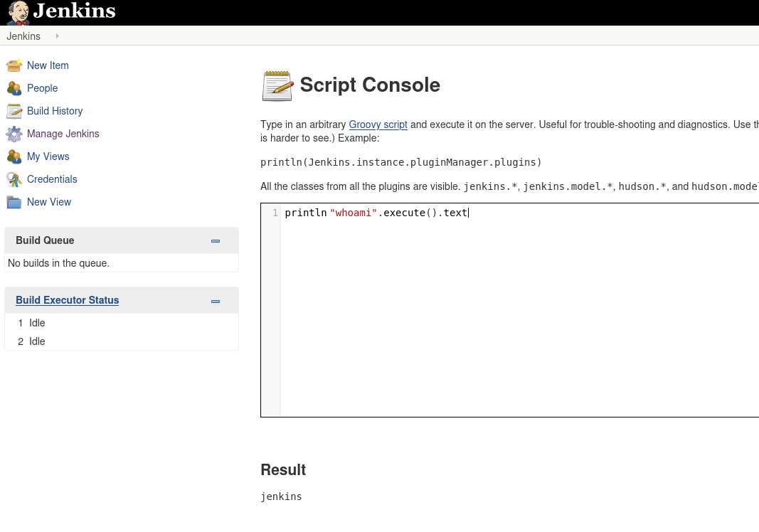
Task: Click the jenkins result output text
Action: [x=281, y=496]
